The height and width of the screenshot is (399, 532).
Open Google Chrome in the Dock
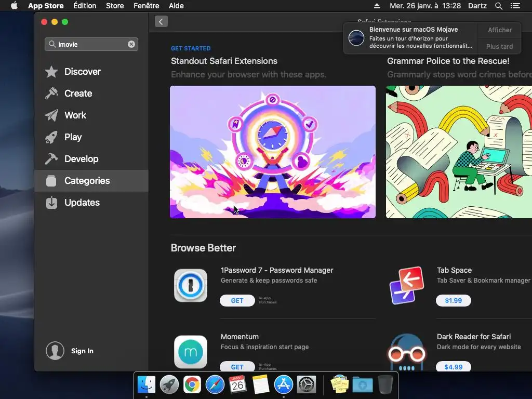pyautogui.click(x=192, y=385)
